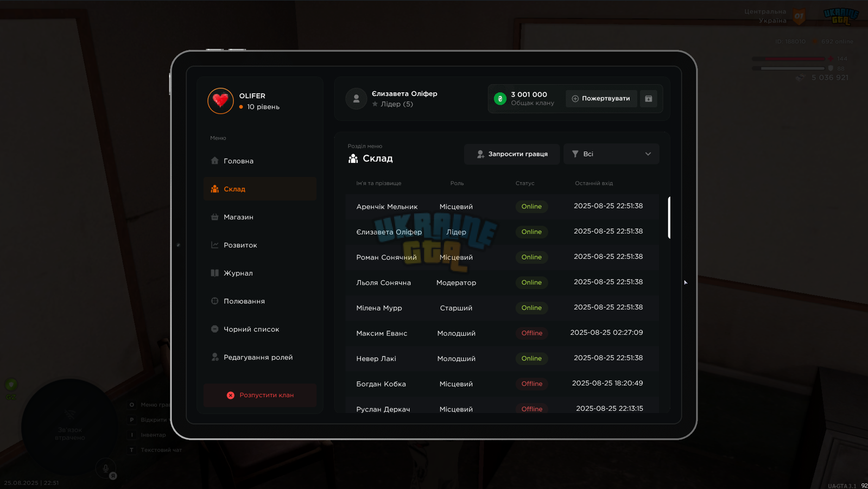
Task: Click the Розпустити клан button
Action: click(260, 395)
